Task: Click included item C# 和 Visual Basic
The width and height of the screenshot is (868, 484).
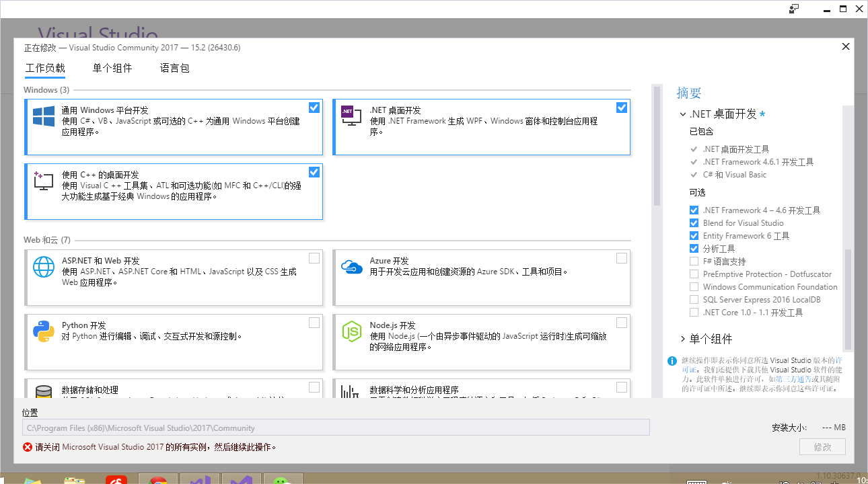Action: (735, 175)
